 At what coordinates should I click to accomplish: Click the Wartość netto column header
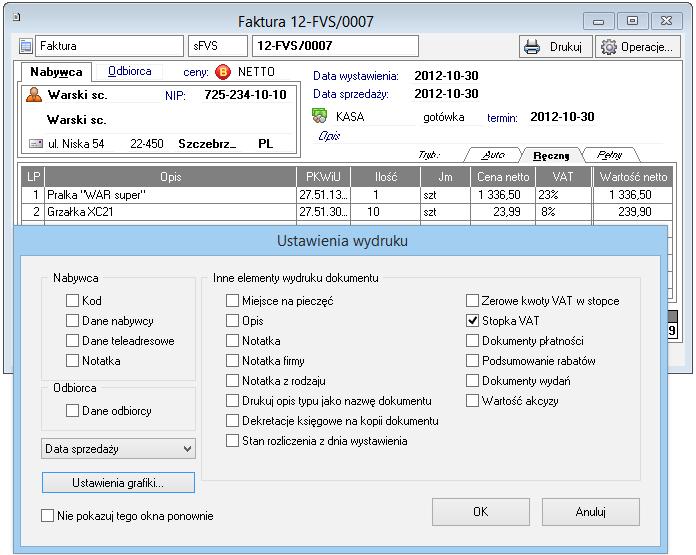tap(633, 177)
